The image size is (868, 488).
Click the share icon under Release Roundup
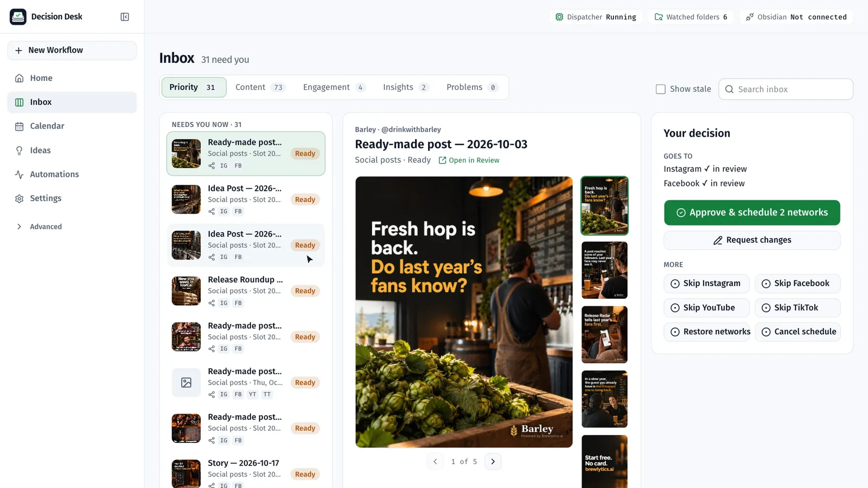[x=212, y=303]
